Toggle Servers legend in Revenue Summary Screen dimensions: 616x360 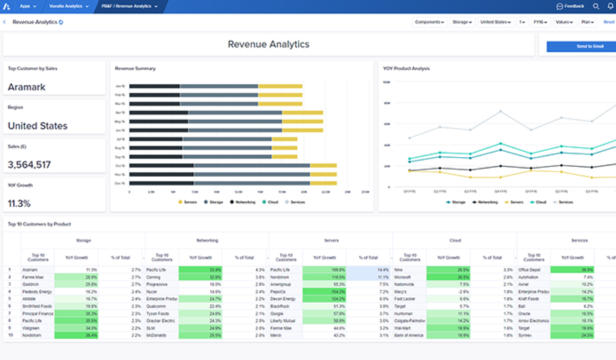click(x=188, y=202)
